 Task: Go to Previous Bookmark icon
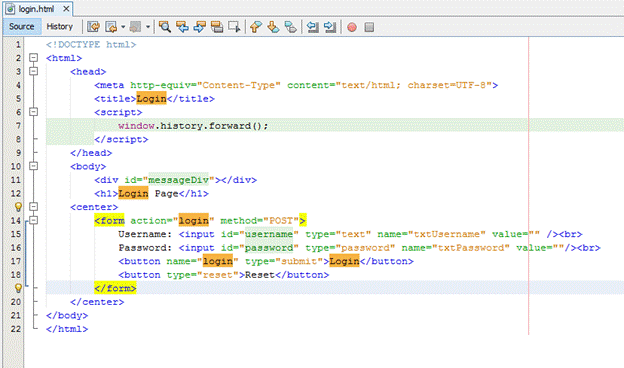[255, 27]
